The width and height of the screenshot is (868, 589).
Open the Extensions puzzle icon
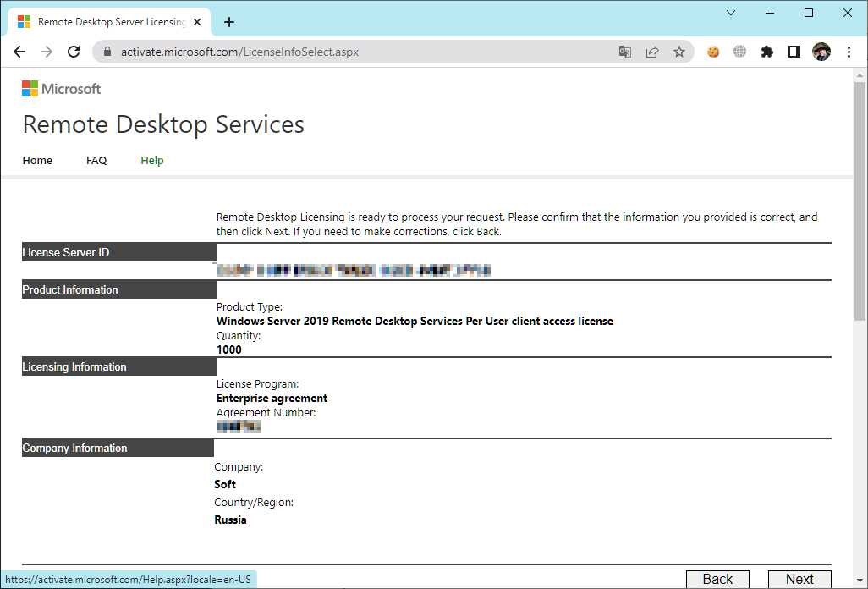(766, 52)
